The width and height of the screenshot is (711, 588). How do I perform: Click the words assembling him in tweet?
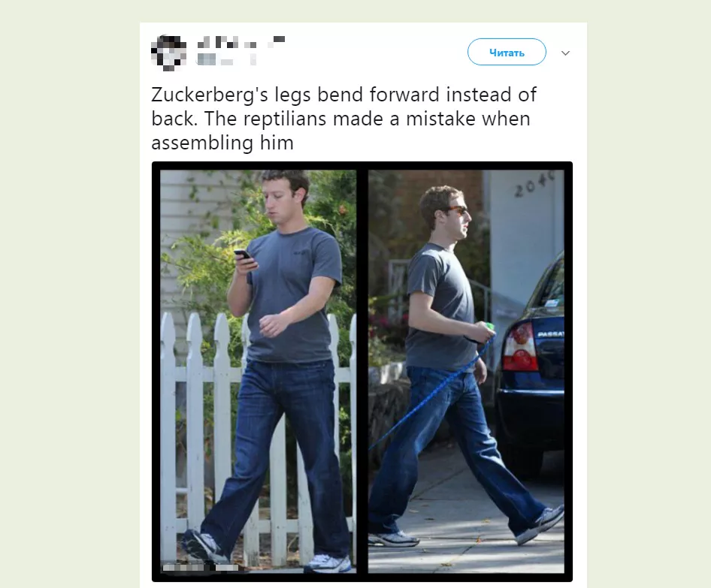[x=222, y=143]
